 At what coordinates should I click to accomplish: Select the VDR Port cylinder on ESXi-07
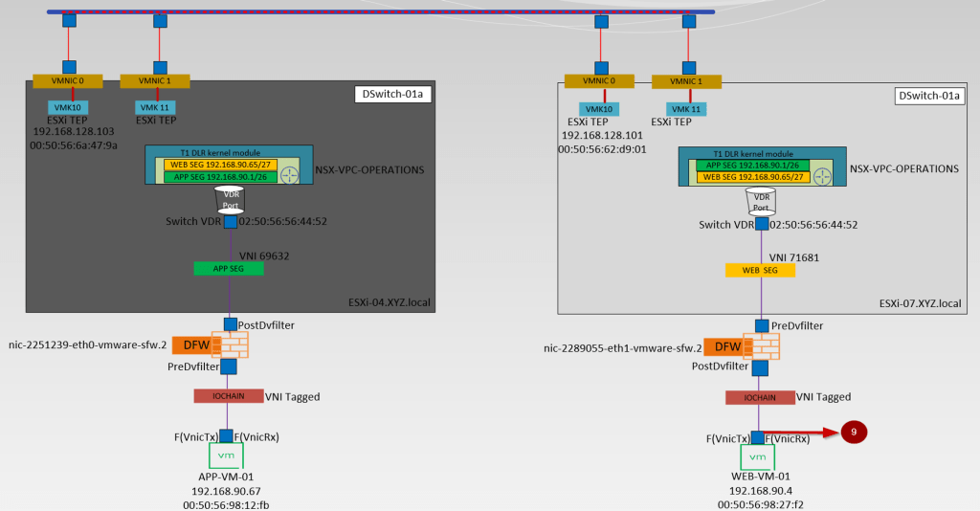click(761, 199)
